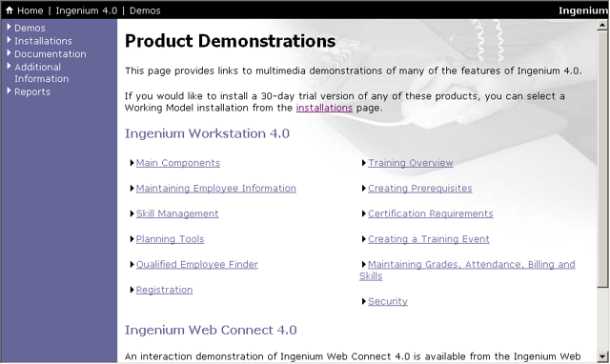Expand the Documentation sidebar arrow
The image size is (610, 364).
(x=9, y=53)
